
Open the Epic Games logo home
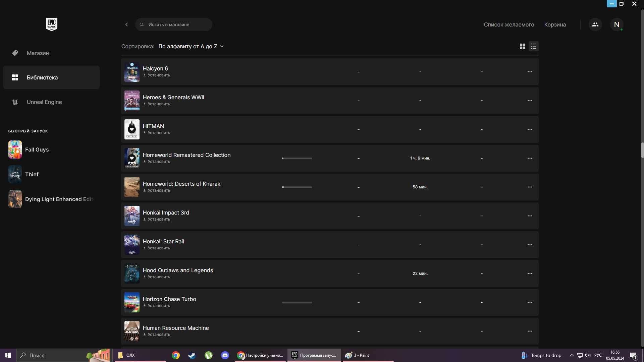coord(51,24)
